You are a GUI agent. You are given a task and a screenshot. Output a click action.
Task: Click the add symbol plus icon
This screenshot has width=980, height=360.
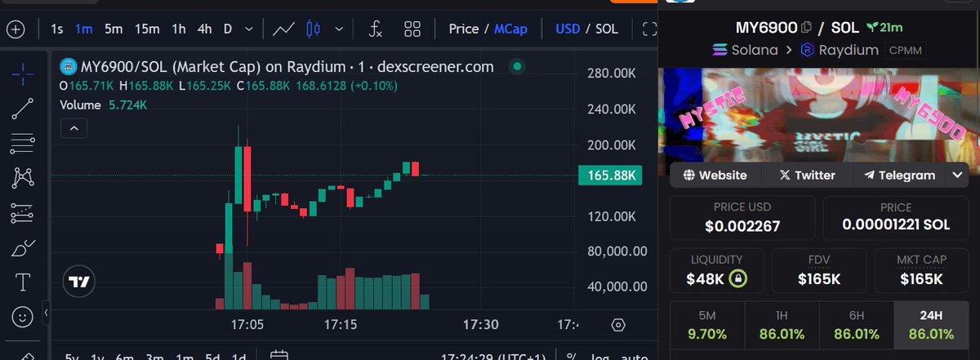(x=16, y=29)
